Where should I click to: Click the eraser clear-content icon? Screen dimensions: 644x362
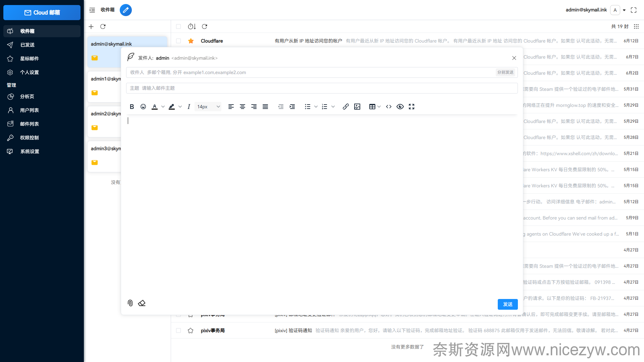tap(142, 303)
